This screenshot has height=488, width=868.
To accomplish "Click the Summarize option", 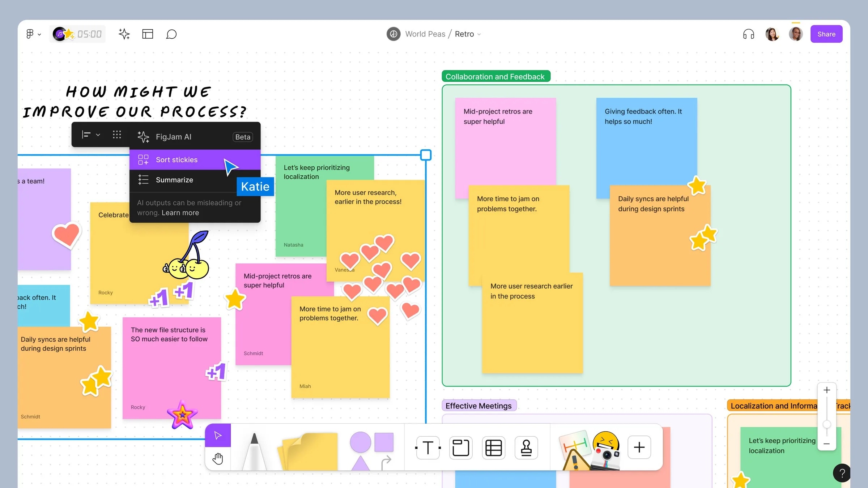I will click(174, 179).
